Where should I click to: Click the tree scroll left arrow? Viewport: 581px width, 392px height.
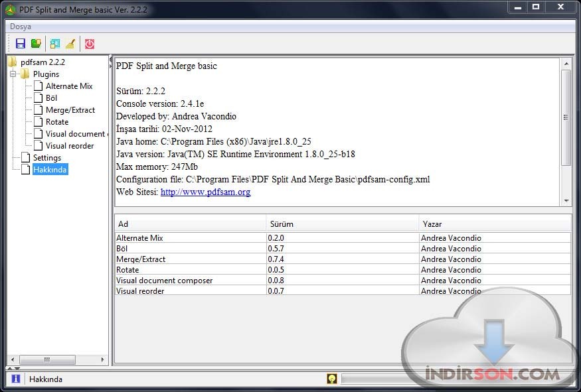pos(13,359)
